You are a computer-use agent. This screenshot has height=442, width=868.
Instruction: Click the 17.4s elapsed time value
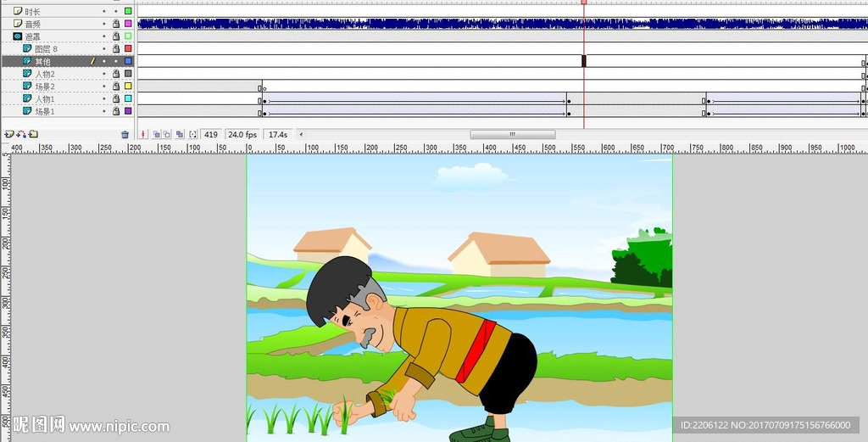[x=278, y=134]
